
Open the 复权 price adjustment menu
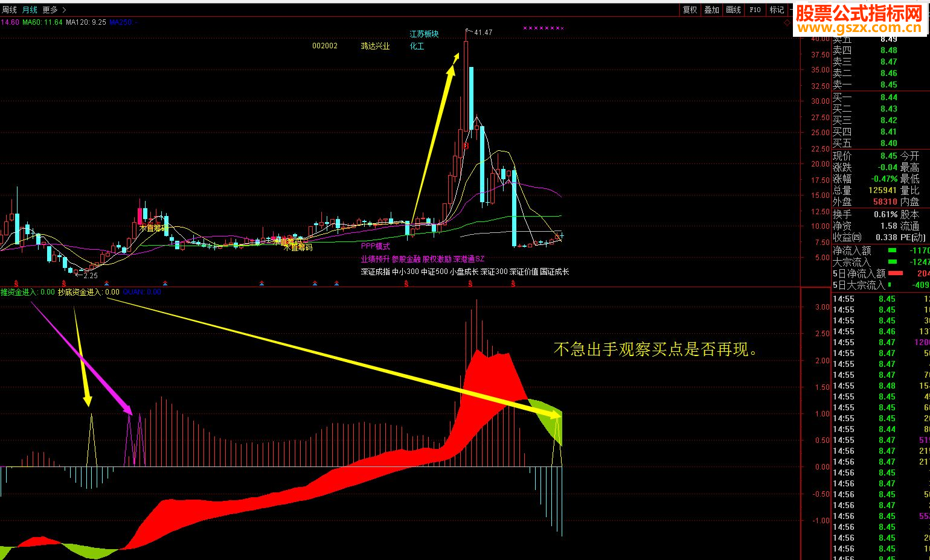[x=690, y=10]
